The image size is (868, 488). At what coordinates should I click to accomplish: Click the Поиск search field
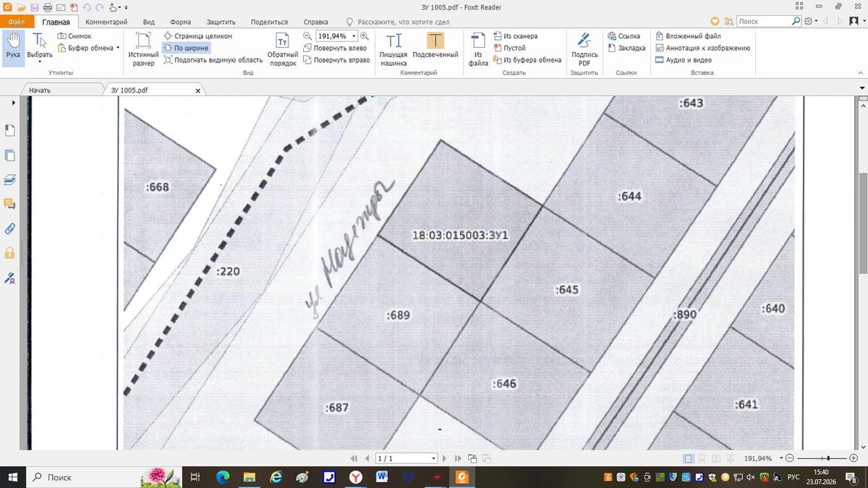coord(764,22)
